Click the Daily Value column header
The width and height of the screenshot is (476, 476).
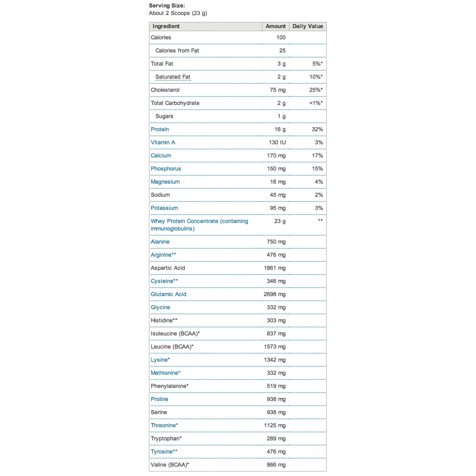[x=307, y=26]
